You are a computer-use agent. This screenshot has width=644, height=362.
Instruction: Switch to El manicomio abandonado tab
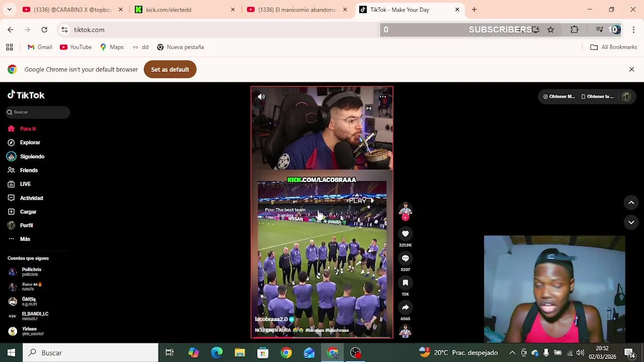click(x=296, y=10)
